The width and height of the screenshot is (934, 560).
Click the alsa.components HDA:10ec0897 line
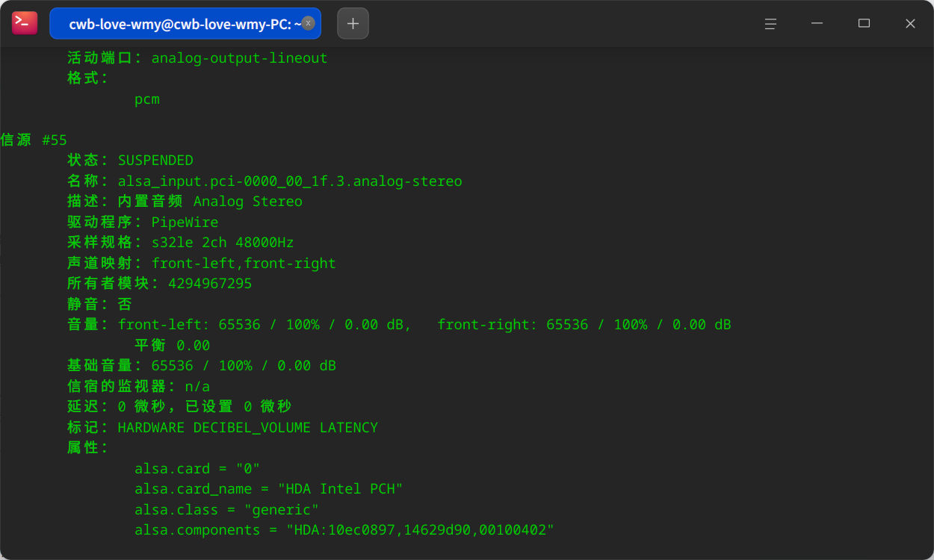[344, 530]
